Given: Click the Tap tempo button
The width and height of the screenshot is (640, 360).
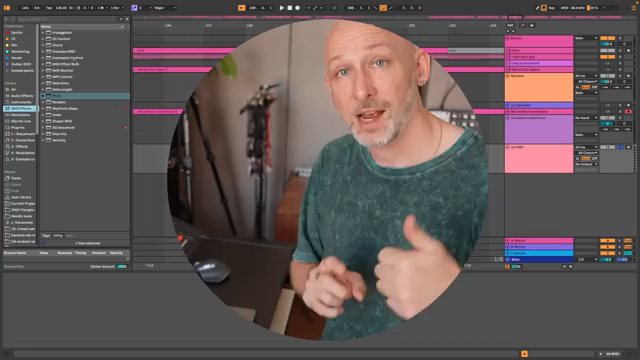Looking at the screenshot, I should (x=49, y=8).
